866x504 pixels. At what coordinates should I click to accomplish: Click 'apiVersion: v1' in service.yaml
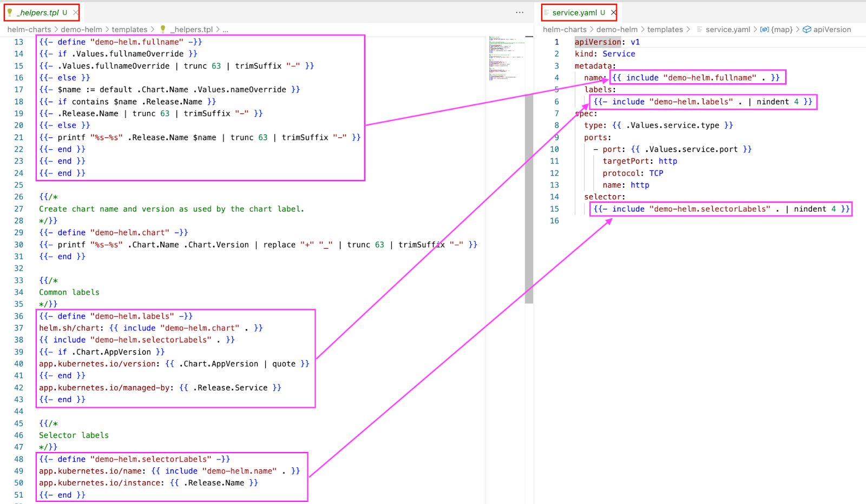click(x=607, y=42)
